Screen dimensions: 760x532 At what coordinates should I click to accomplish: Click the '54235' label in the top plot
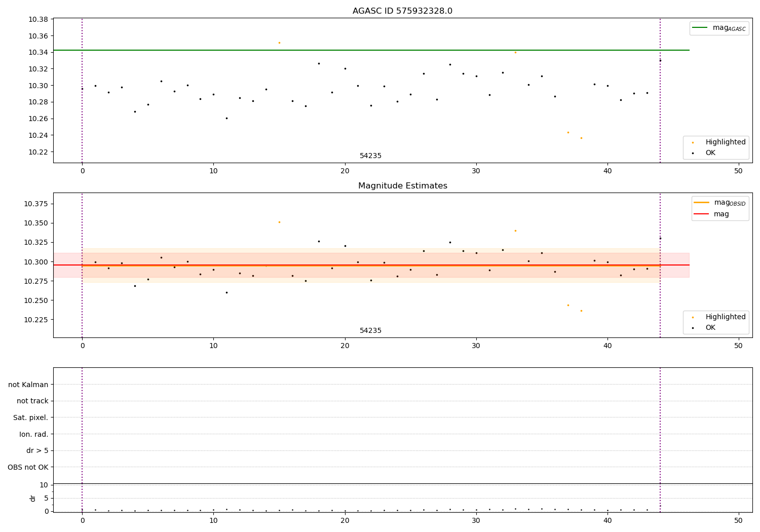[370, 156]
